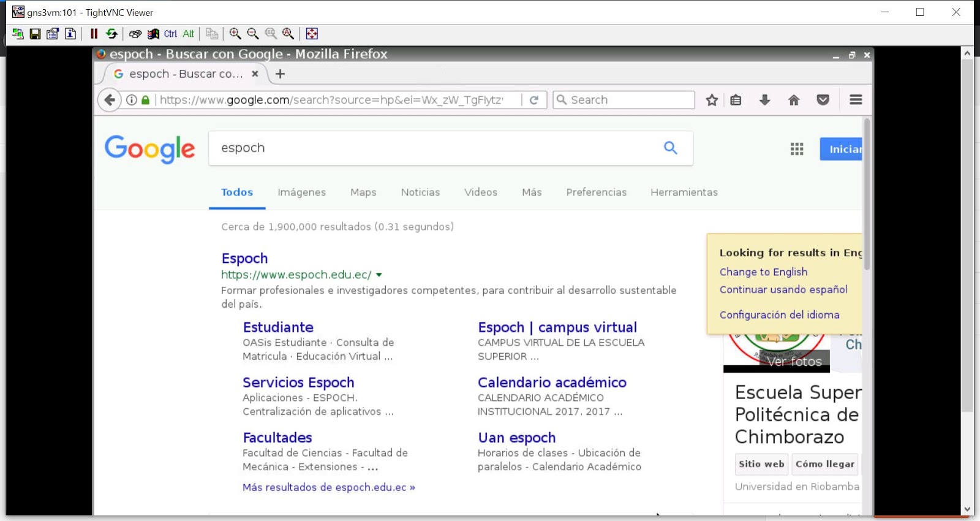Switch to the Noticias tab
Viewport: 980px width, 521px height.
point(420,192)
